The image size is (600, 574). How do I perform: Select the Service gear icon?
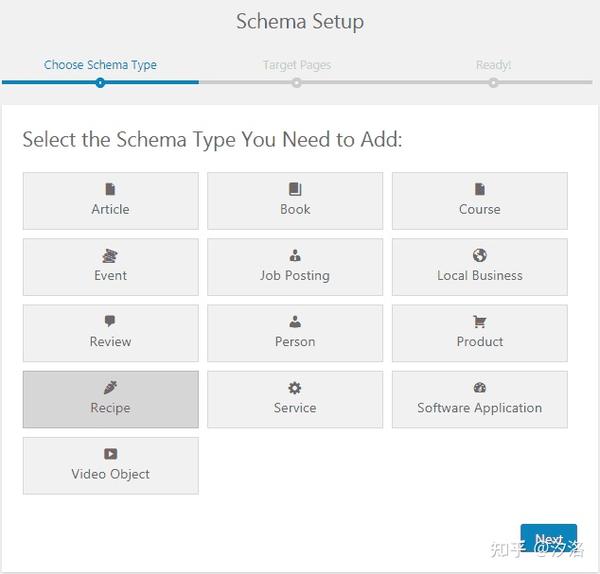295,388
